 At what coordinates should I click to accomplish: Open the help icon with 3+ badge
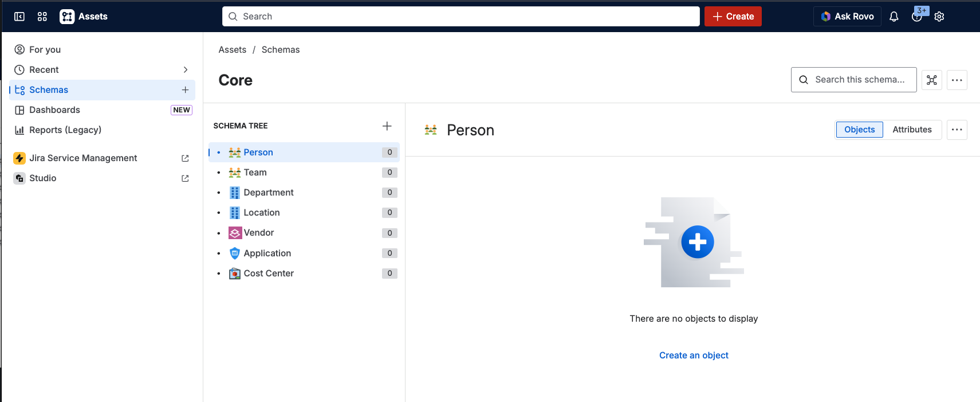click(x=917, y=17)
